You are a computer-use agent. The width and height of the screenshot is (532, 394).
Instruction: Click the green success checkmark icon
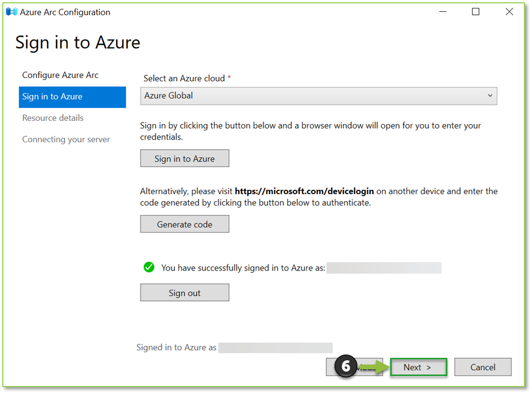(148, 267)
